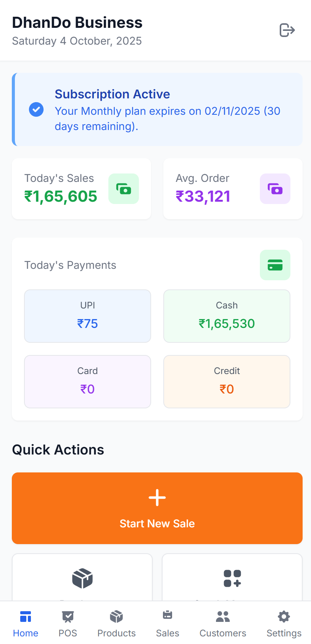311x644 pixels.
Task: Tap the blue checkmark on Subscription Active banner
Action: (x=36, y=109)
